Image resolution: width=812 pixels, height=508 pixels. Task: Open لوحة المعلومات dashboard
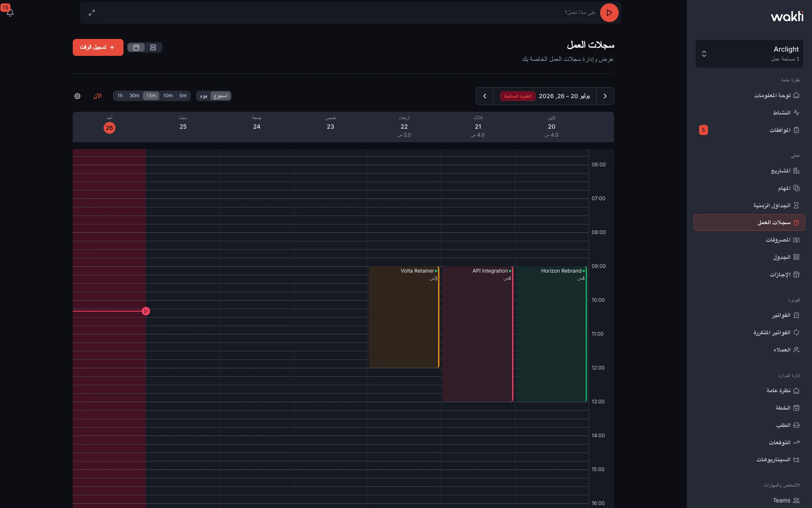pos(749,95)
